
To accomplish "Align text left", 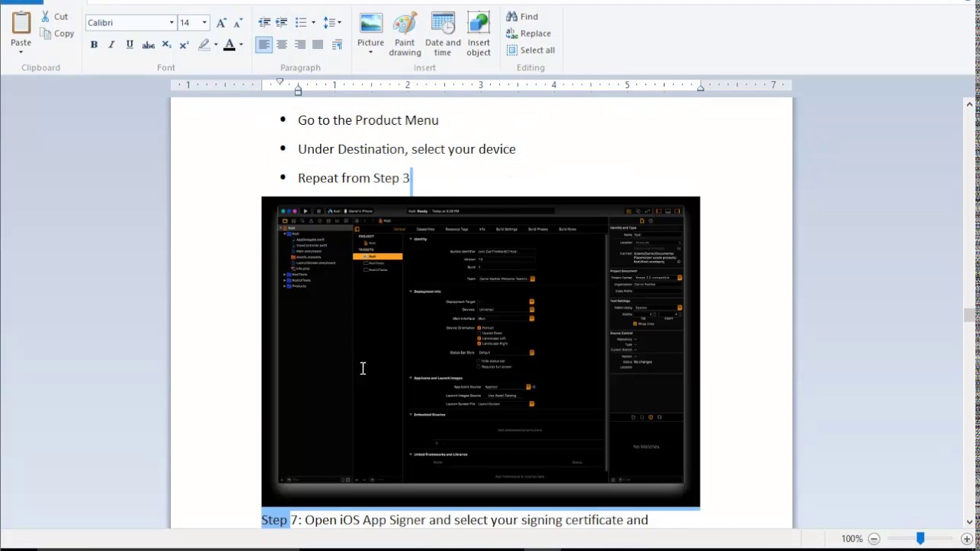I will click(264, 45).
